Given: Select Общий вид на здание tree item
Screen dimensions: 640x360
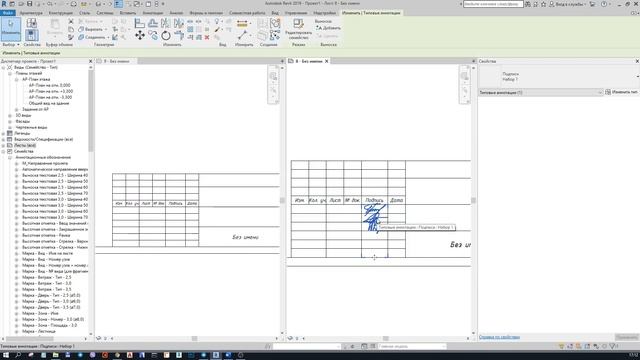Looking at the screenshot, I should pos(49,103).
